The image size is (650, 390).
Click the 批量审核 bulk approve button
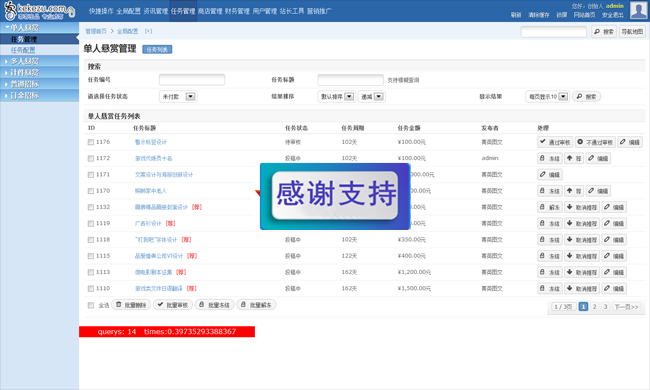[x=173, y=305]
